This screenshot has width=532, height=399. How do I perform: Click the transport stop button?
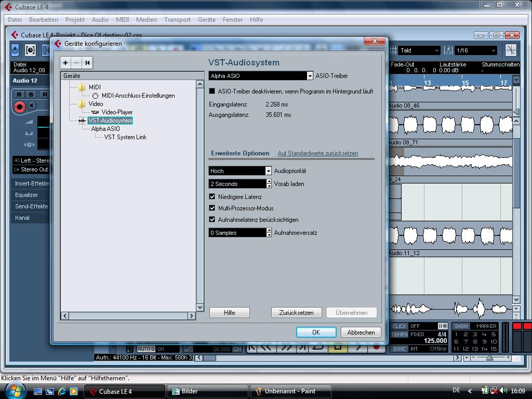click(x=338, y=348)
